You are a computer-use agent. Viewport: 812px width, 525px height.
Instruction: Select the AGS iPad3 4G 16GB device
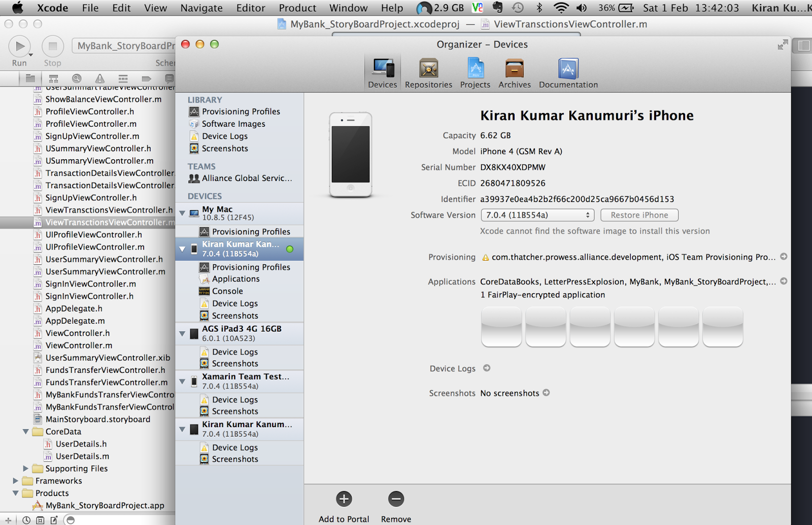coord(240,333)
